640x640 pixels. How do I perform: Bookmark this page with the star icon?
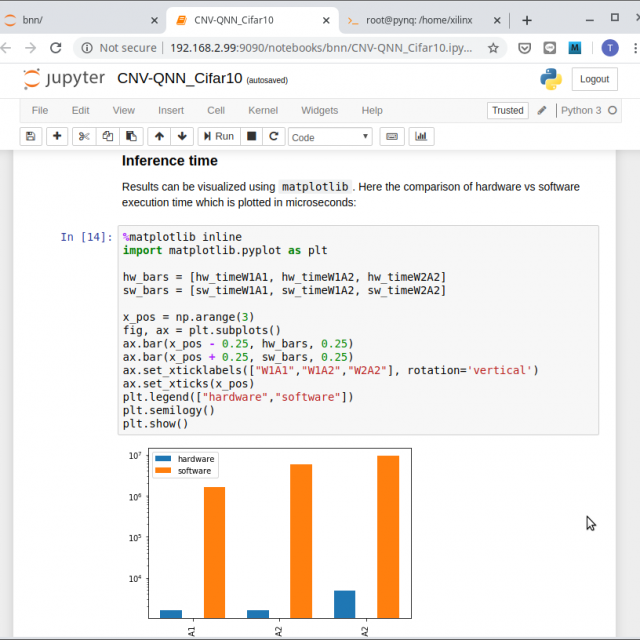(493, 47)
